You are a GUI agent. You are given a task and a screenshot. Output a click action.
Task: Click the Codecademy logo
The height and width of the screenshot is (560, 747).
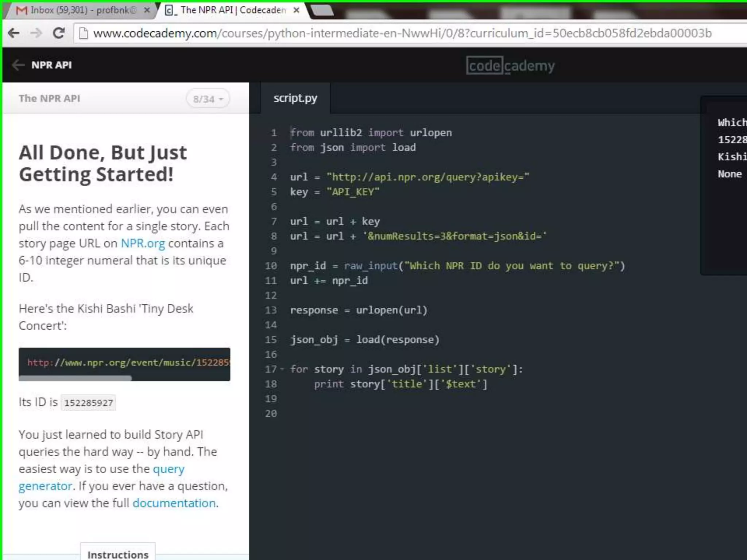coord(511,66)
